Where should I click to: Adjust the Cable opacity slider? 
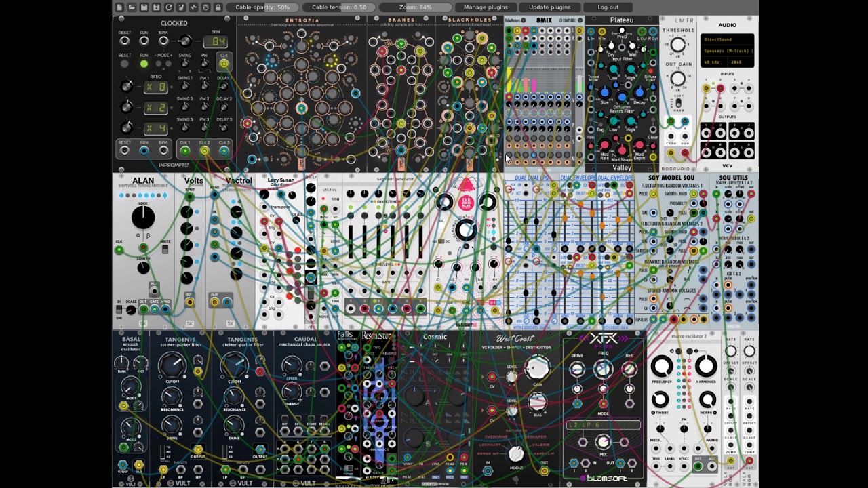[x=262, y=7]
